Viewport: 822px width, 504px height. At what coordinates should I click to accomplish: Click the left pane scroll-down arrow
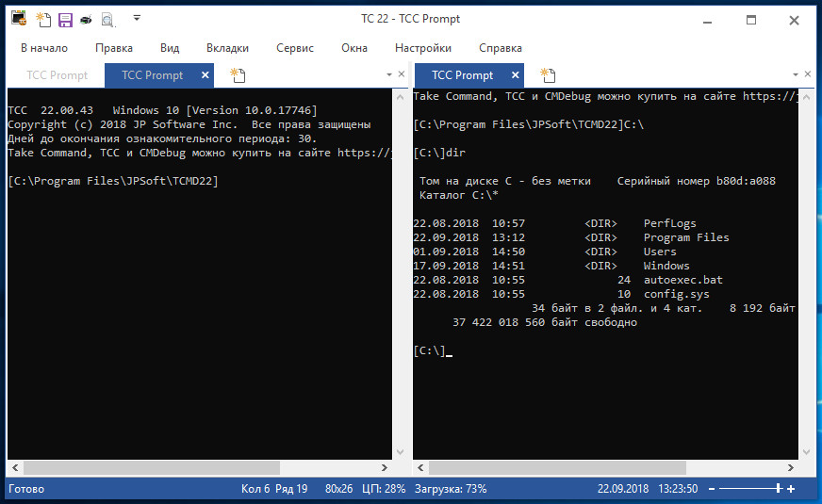pos(400,451)
